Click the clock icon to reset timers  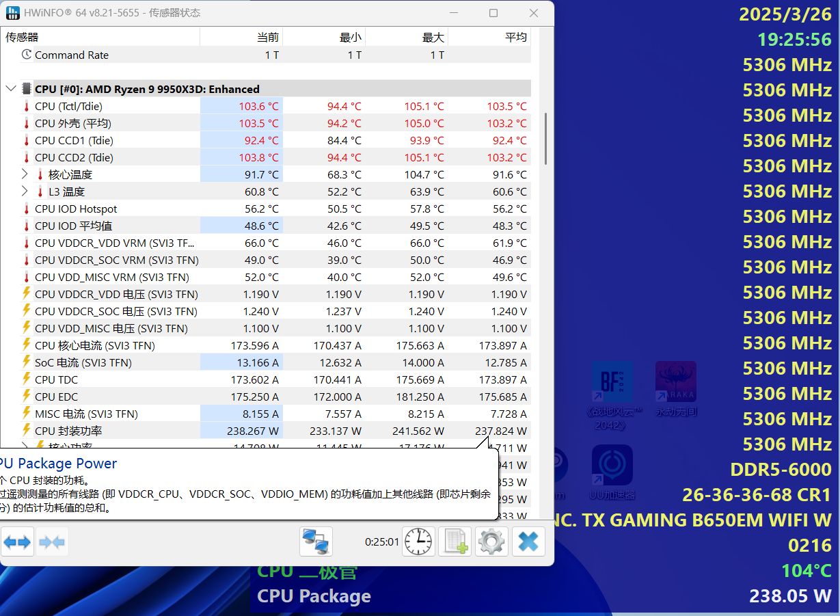pyautogui.click(x=418, y=541)
